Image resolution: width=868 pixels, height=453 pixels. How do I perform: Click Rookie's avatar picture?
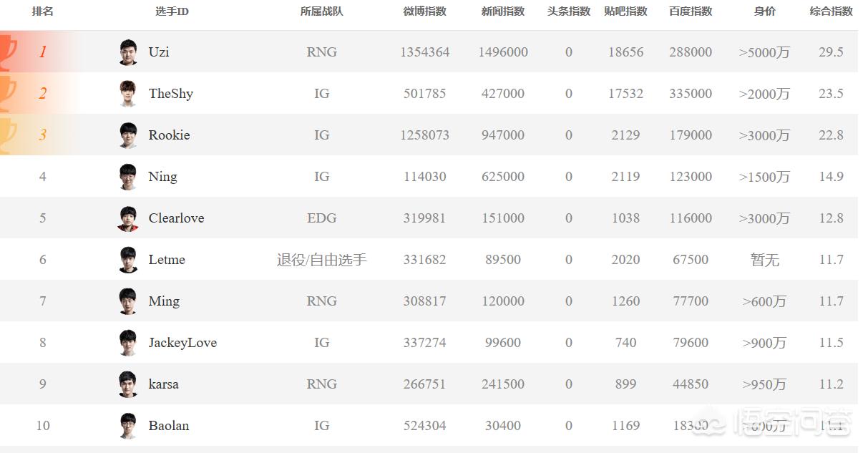(128, 135)
